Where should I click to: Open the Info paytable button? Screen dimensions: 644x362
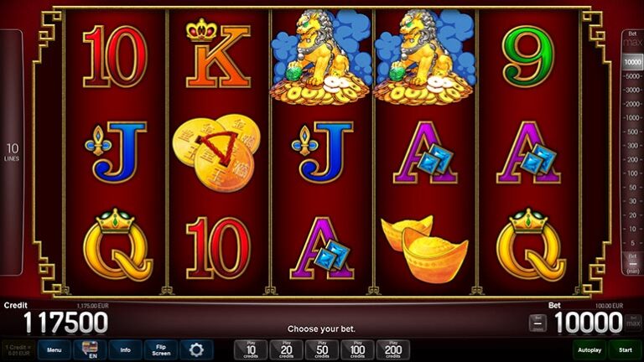(125, 350)
